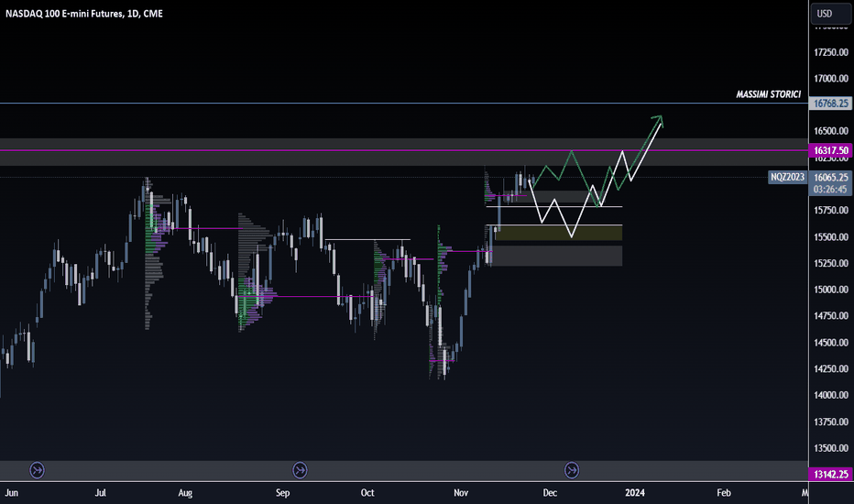Click the current price 16065.25 label
Viewport: 854px width, 504px height.
click(830, 177)
